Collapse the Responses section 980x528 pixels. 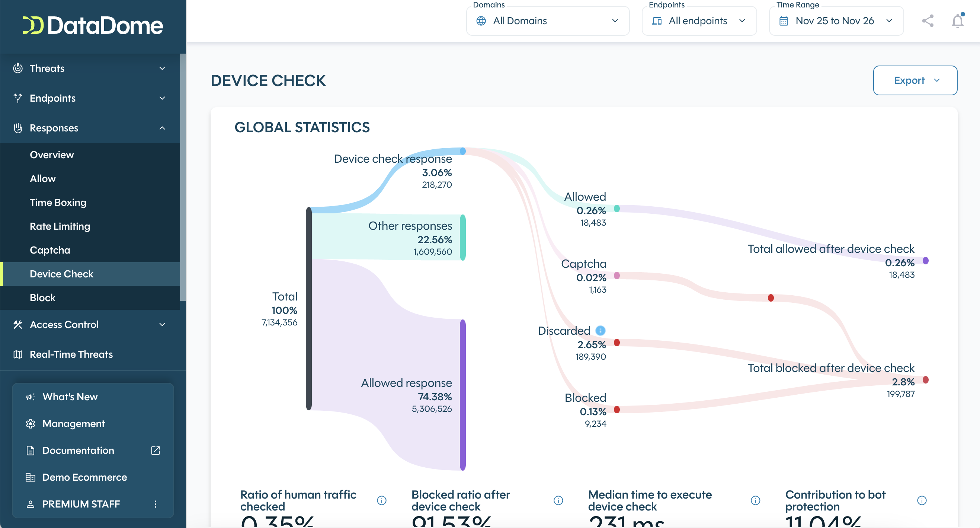[162, 128]
